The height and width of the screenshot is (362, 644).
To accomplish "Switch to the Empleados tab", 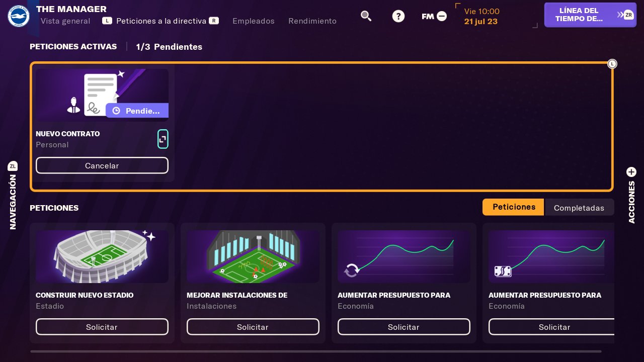I will tap(254, 21).
